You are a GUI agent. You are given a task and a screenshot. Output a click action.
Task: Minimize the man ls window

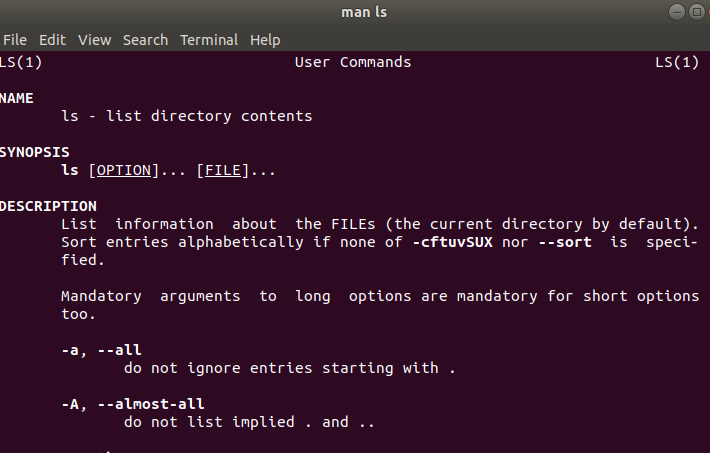point(677,12)
